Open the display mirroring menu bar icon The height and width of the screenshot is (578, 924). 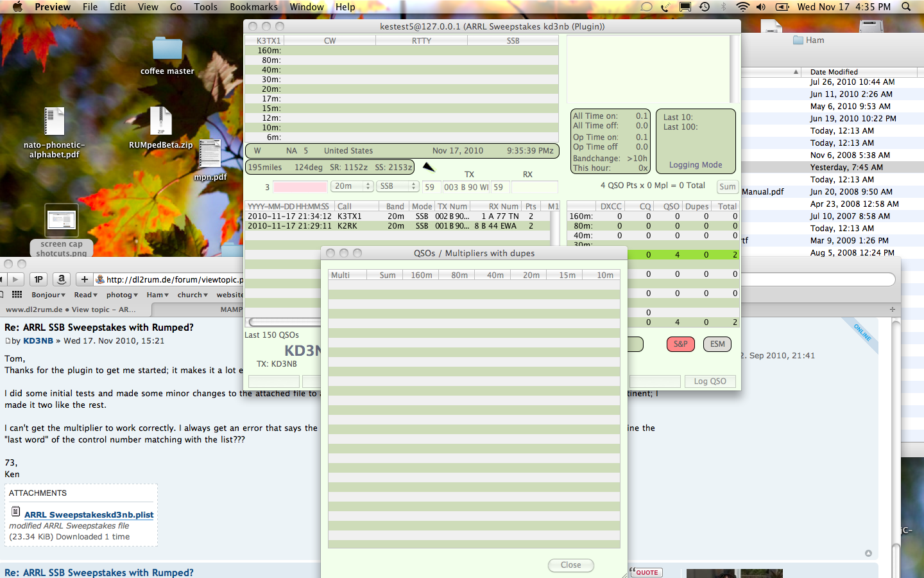(x=685, y=7)
